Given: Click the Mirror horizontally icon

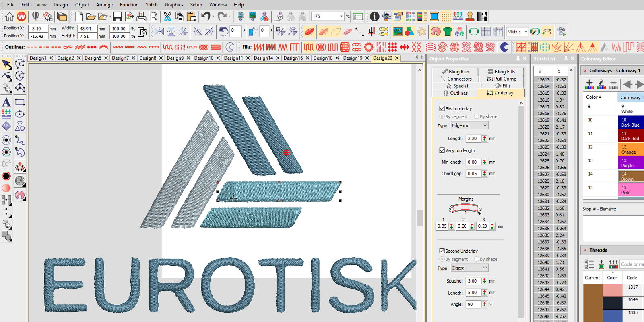Looking at the screenshot, I should pos(159,31).
